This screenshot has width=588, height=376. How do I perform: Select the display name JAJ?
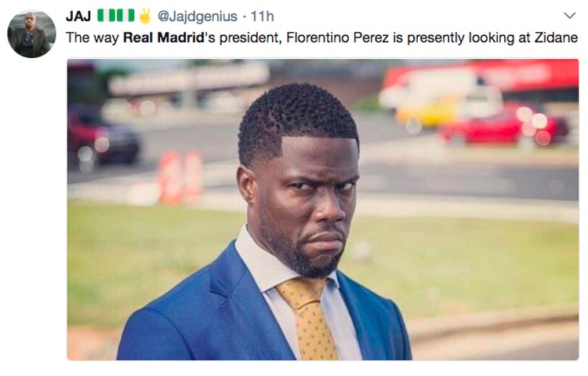(x=78, y=16)
